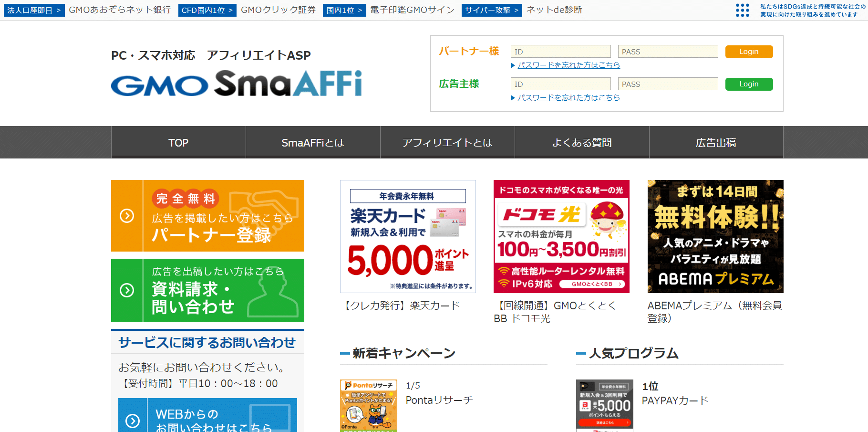Screen dimensions: 868x432
Task: Open GMOあおぞらネット銀行 link
Action: 120,10
